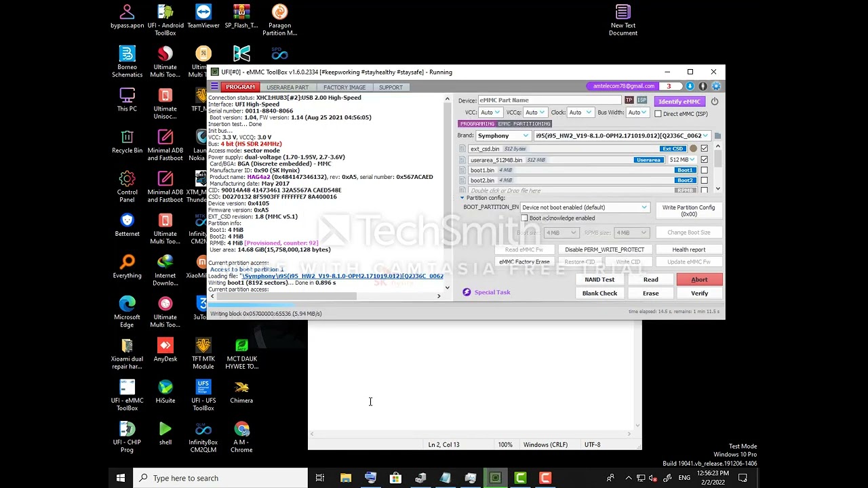Open Chimera desktop shortcut
Screen dimensions: 868x488
pos(241,392)
